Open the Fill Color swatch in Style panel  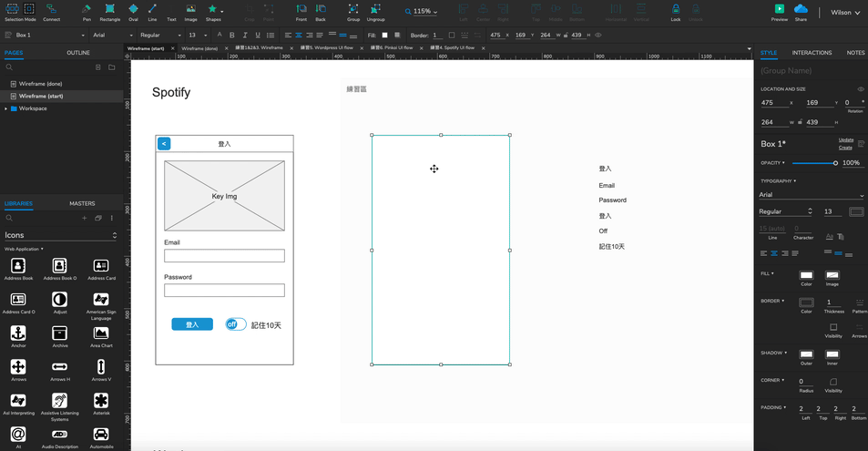(806, 275)
